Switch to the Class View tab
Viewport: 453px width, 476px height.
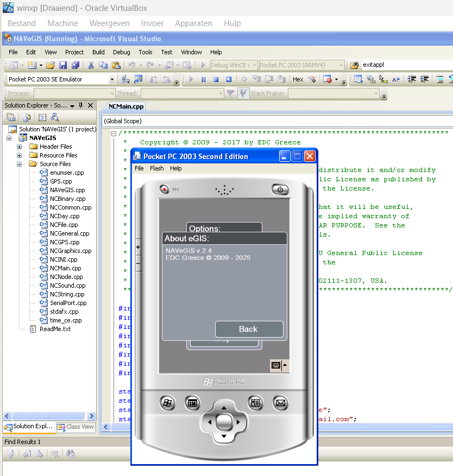tap(76, 427)
